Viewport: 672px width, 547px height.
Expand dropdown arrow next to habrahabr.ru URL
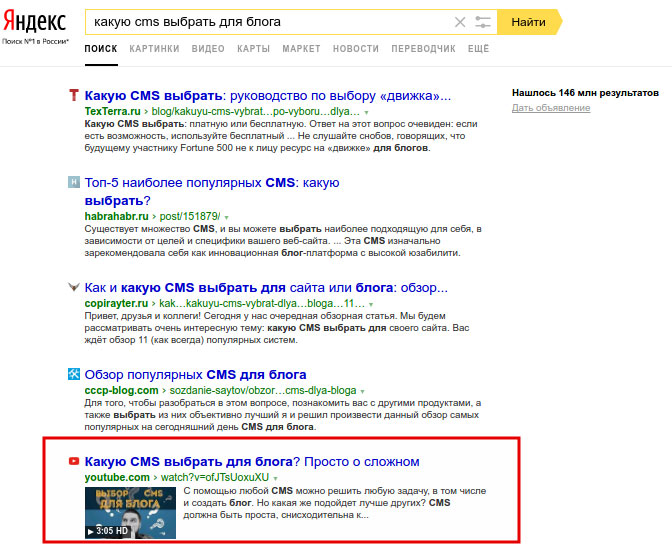226,217
